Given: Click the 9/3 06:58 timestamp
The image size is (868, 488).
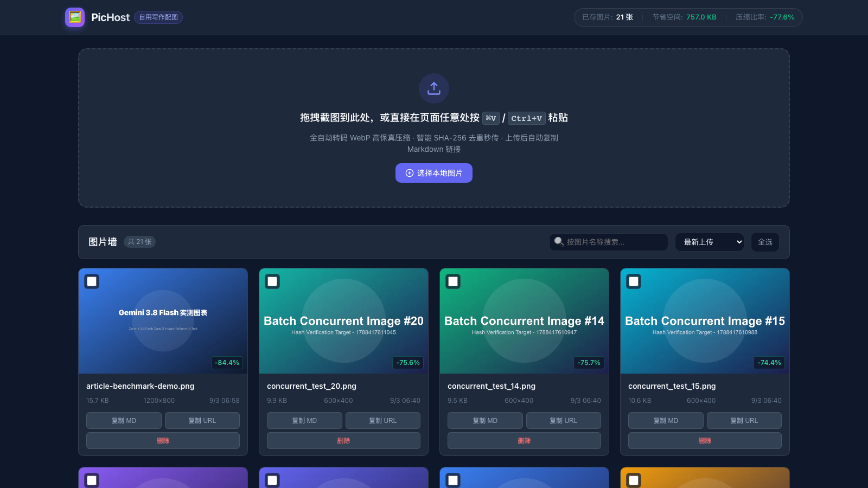Looking at the screenshot, I should coord(225,401).
